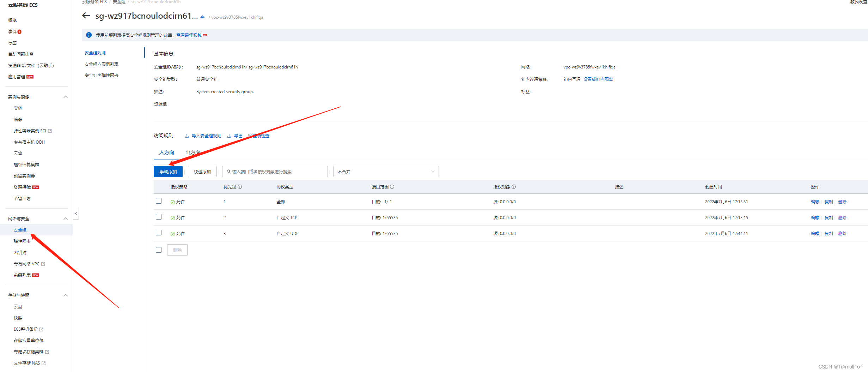
Task: Open 实例 in the sidebar
Action: click(18, 108)
